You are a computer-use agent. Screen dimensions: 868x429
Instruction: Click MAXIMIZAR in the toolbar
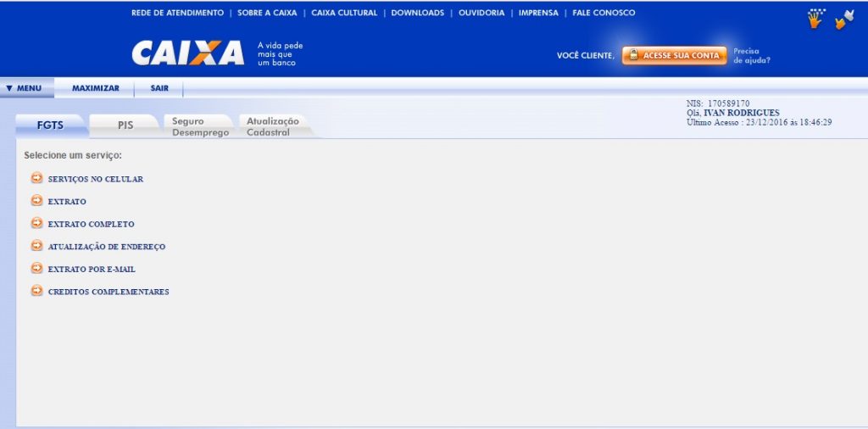coord(95,88)
